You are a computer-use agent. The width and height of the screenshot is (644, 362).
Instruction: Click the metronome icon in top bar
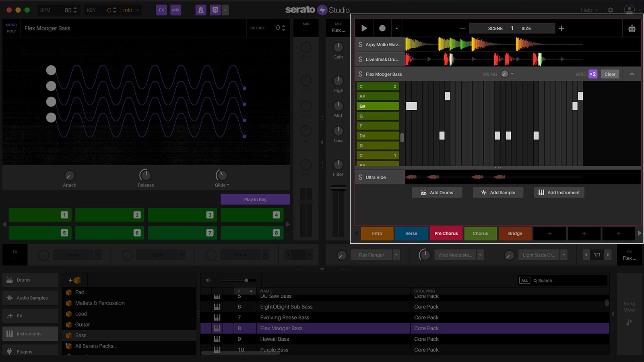coord(201,10)
